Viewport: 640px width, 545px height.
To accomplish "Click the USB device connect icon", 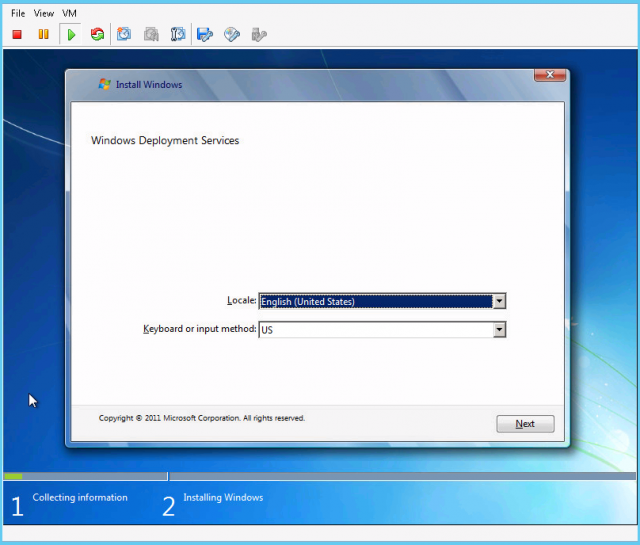I will (259, 35).
